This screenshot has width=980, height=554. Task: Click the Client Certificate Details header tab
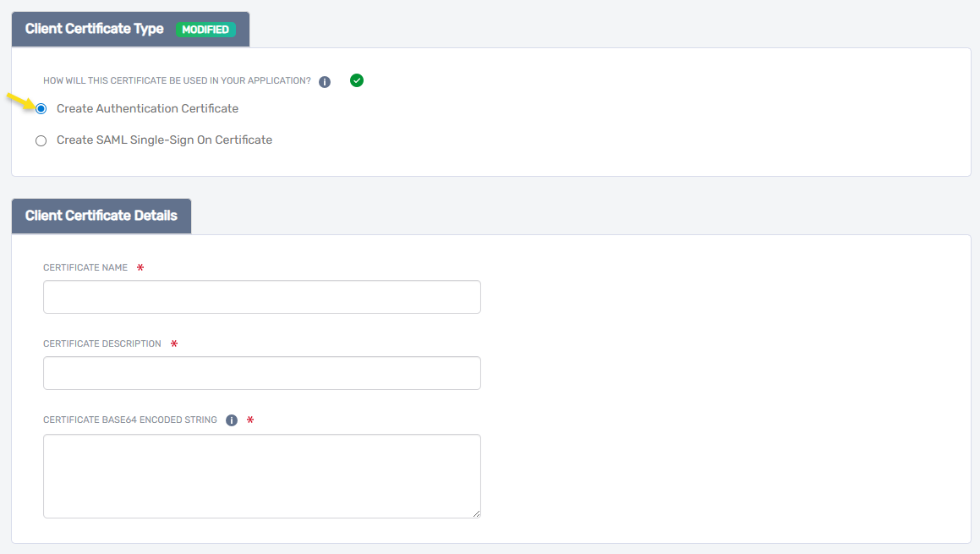101,216
